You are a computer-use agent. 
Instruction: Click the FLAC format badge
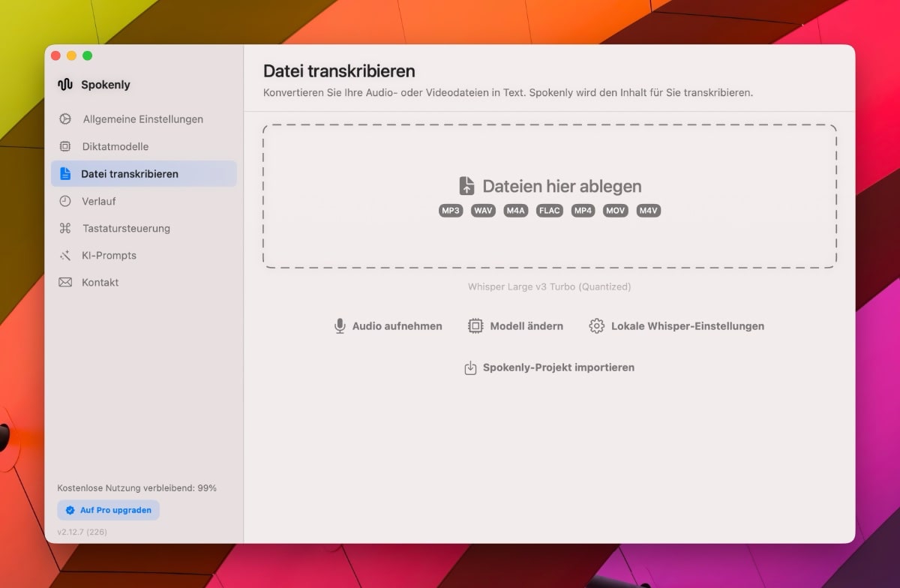tap(549, 211)
